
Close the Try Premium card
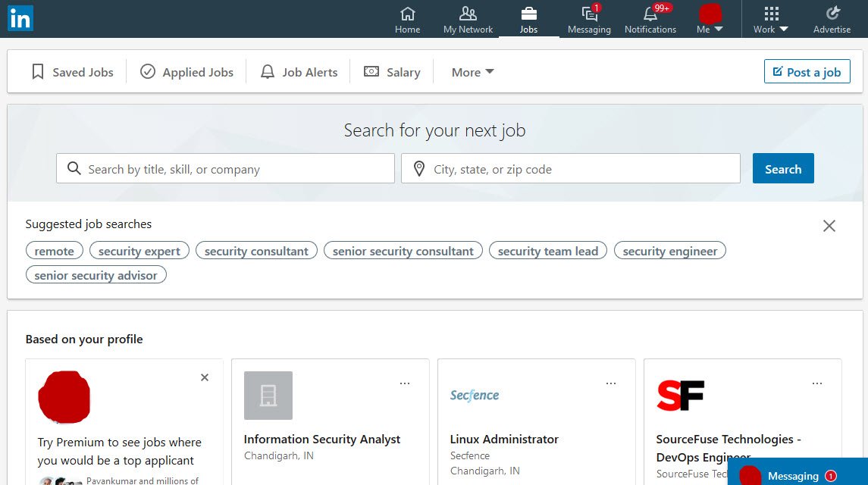tap(205, 377)
